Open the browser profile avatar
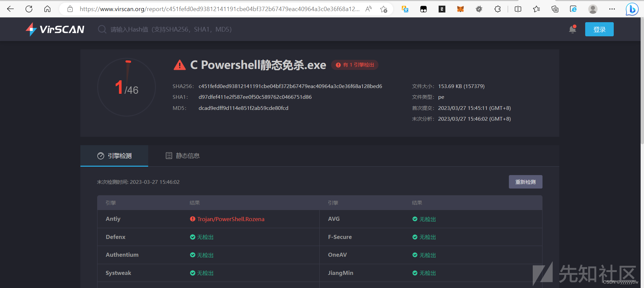This screenshot has width=644, height=288. pyautogui.click(x=593, y=9)
